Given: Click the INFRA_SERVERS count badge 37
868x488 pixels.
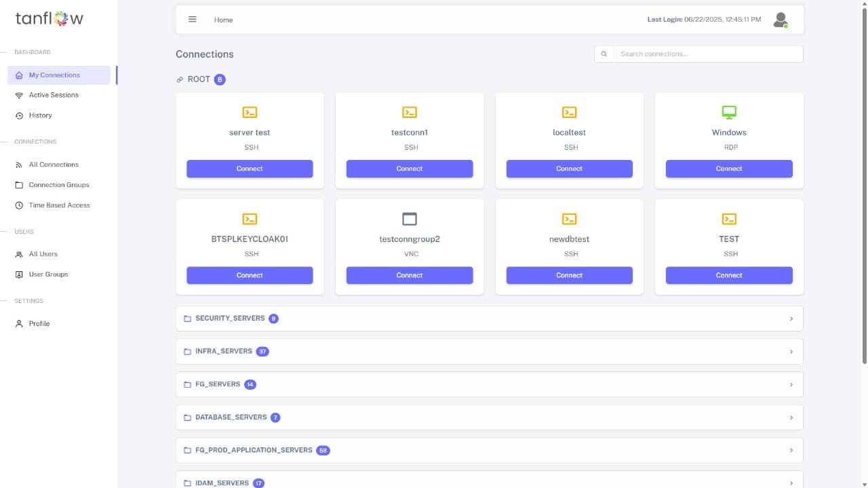Looking at the screenshot, I should click(x=262, y=352).
